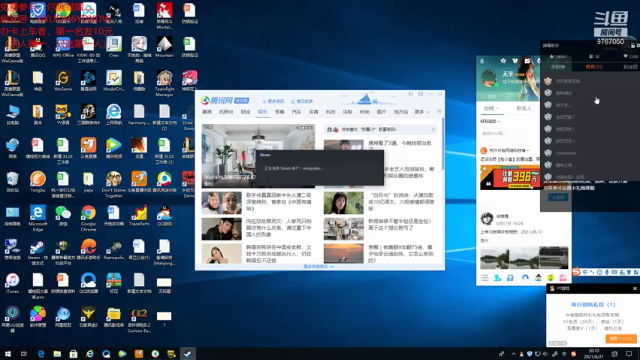Click the active Steam icon on the taskbar

tap(187, 353)
